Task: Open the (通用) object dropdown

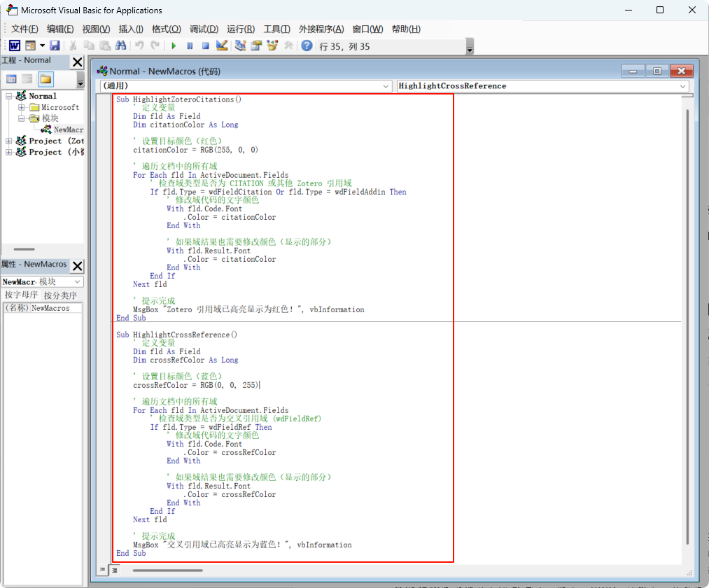Action: coord(246,86)
